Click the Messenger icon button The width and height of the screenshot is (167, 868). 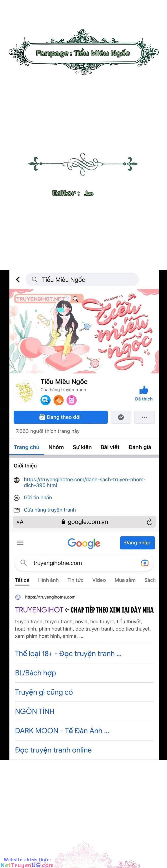tap(121, 417)
